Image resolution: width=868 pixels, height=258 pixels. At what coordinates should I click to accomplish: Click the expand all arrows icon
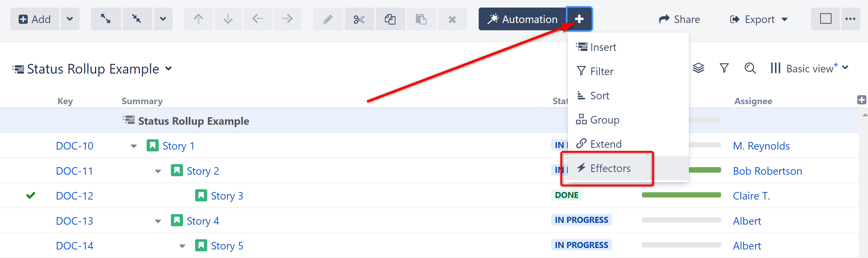[105, 19]
